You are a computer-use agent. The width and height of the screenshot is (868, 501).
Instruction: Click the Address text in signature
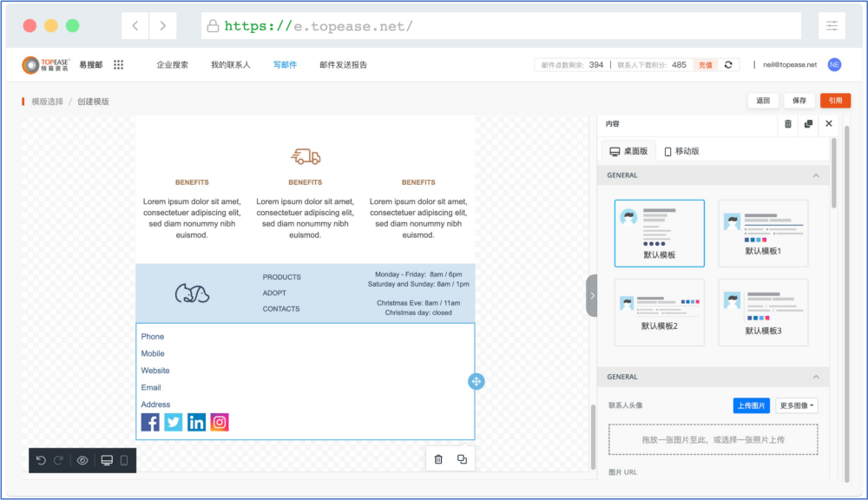155,405
